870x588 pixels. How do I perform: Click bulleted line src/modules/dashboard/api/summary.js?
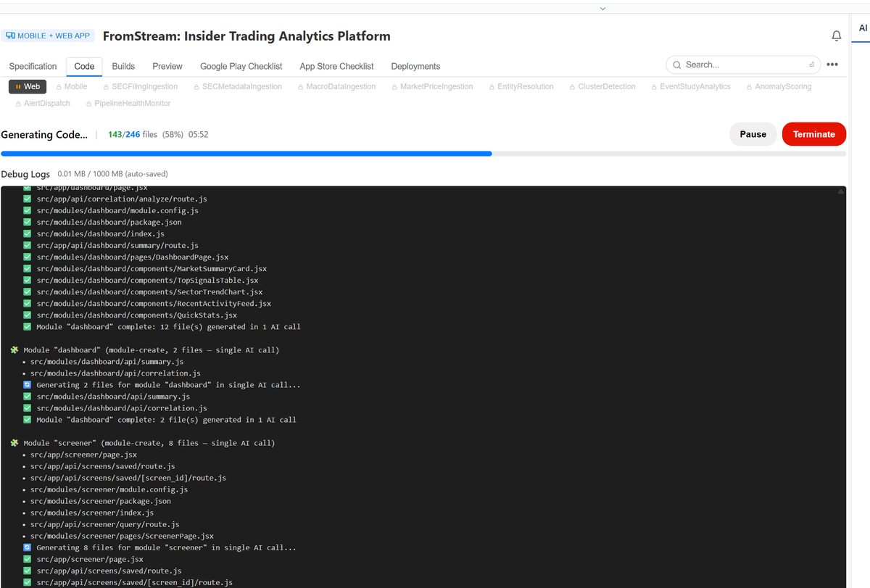[107, 362]
